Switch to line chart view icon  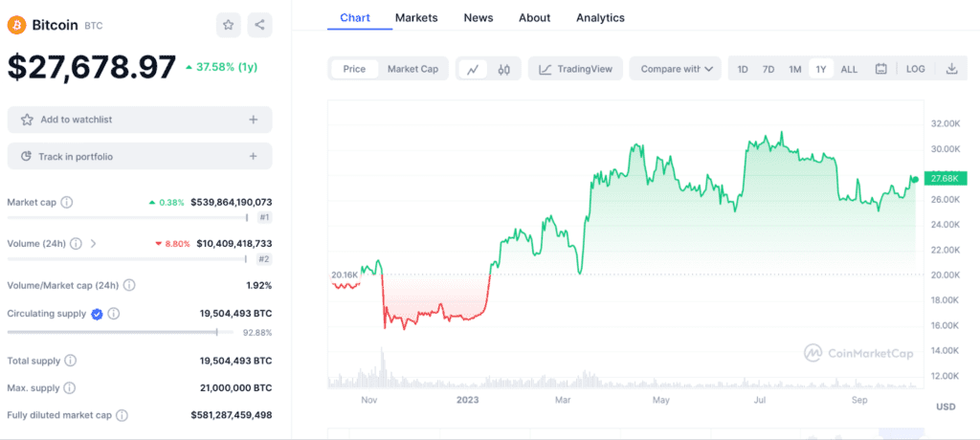point(473,70)
